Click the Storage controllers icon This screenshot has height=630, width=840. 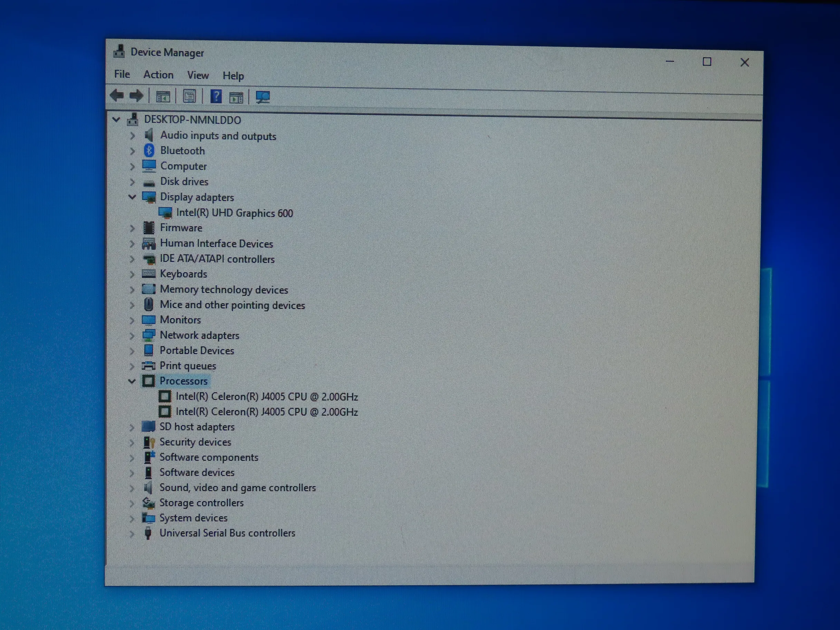(149, 503)
